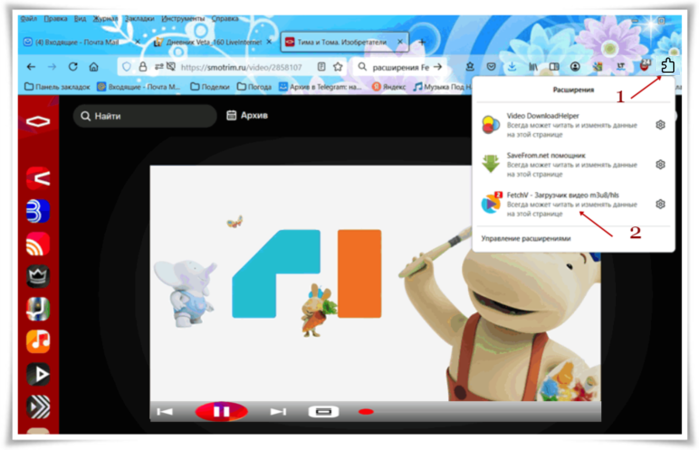Screen dimensions: 699x450
Task: Open Журнал menu
Action: coord(105,19)
